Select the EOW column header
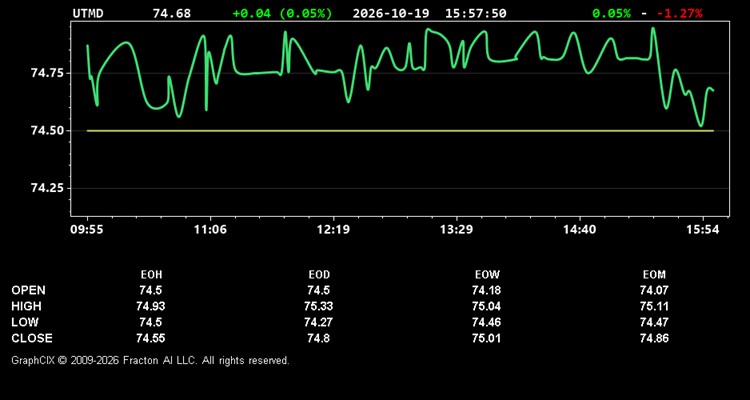 (487, 275)
